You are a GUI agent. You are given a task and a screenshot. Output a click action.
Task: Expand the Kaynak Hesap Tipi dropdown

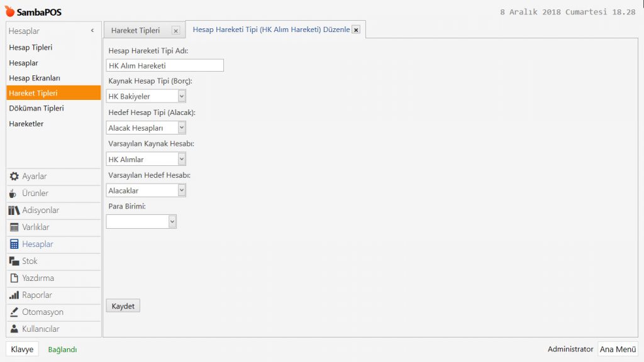point(182,96)
